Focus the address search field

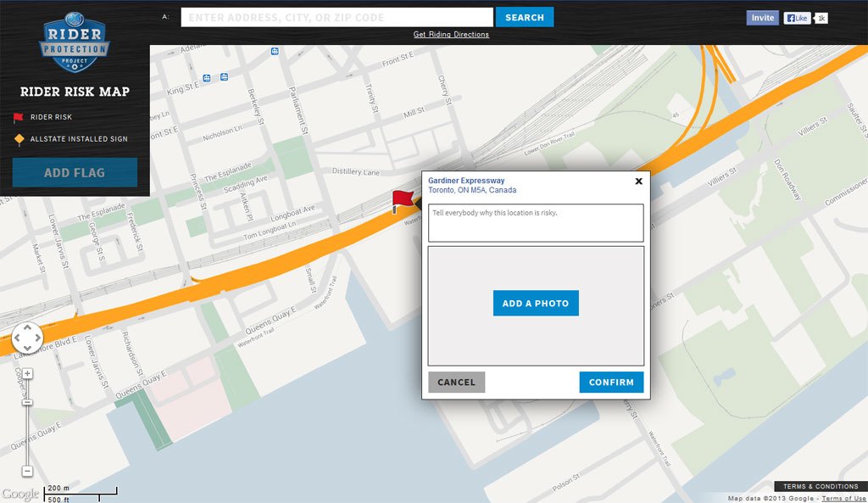[337, 17]
